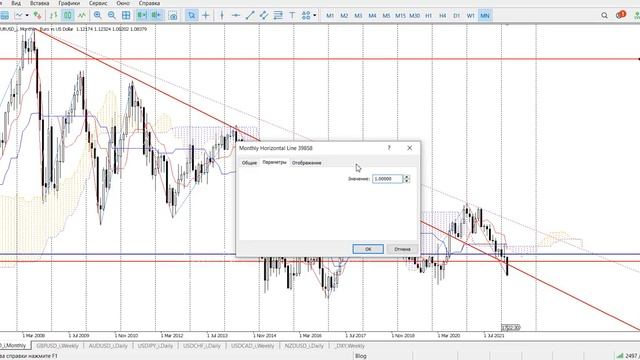The height and width of the screenshot is (360, 640).
Task: Close the Monthly Horizontal Line dialog
Action: tap(409, 148)
